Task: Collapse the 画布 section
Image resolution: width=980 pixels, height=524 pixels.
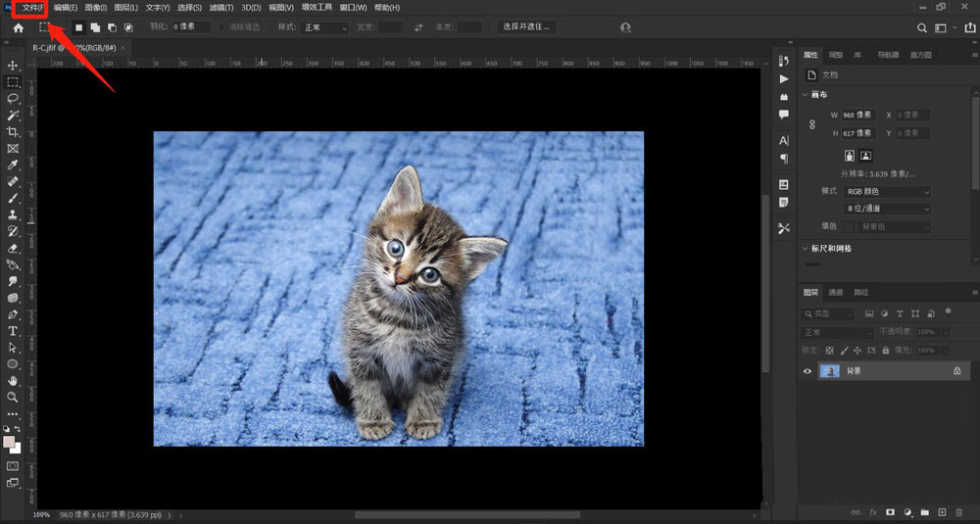Action: (x=806, y=95)
